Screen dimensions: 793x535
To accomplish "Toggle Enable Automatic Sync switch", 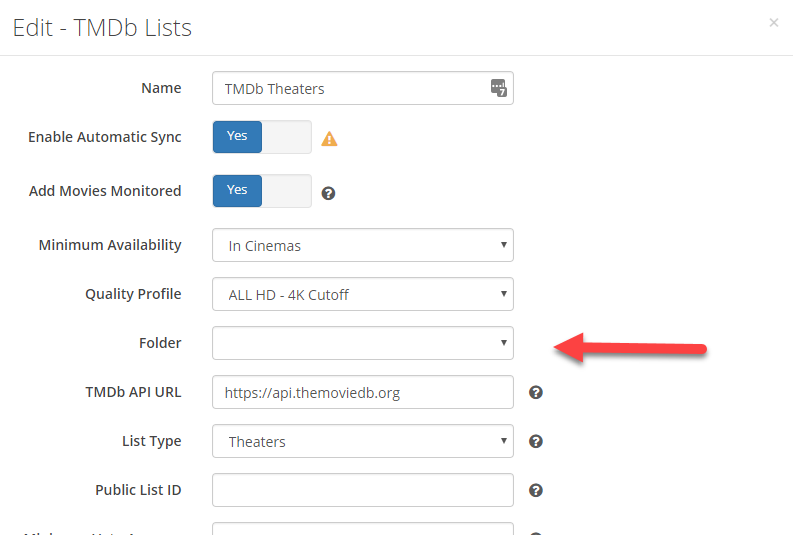I will click(262, 137).
